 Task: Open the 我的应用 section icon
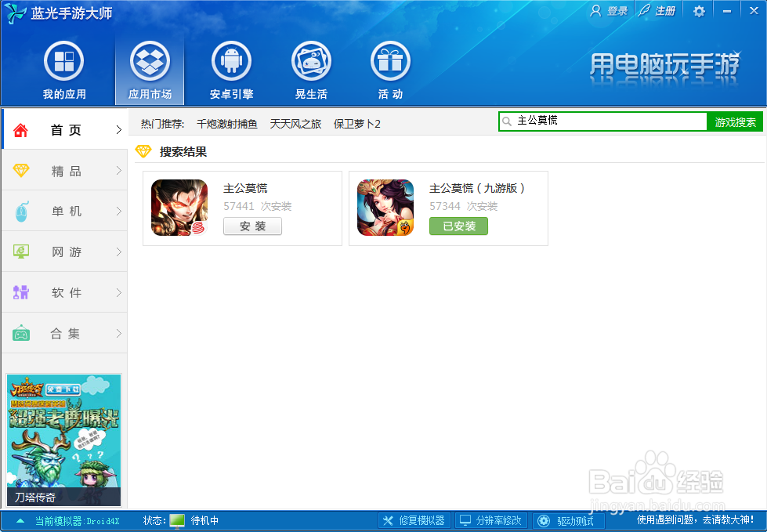coord(63,62)
